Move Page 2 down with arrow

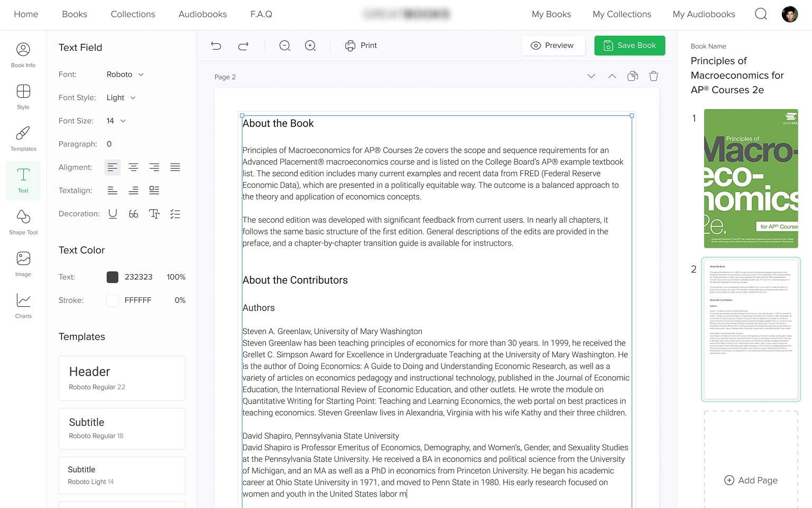click(591, 76)
